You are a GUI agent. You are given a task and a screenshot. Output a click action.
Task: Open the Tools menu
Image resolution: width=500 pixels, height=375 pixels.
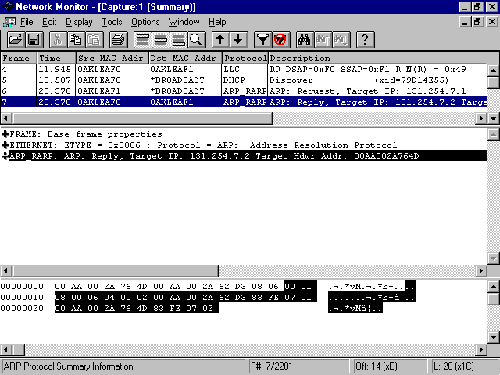tap(112, 22)
